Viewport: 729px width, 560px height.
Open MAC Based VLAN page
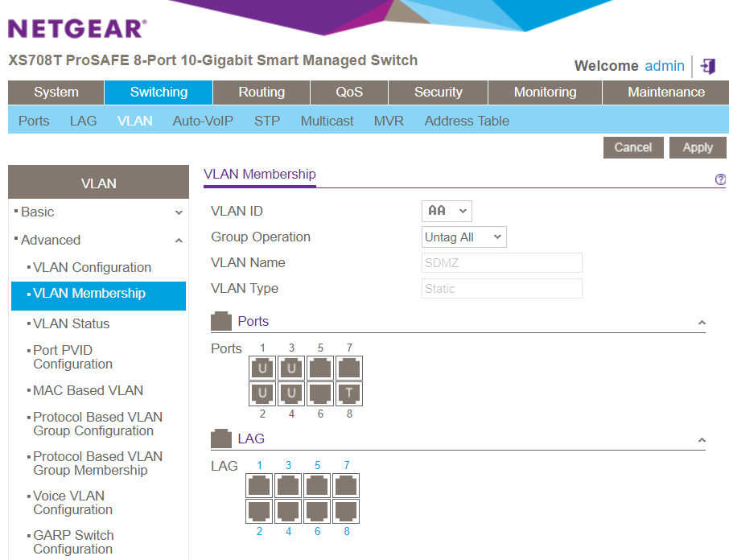88,390
